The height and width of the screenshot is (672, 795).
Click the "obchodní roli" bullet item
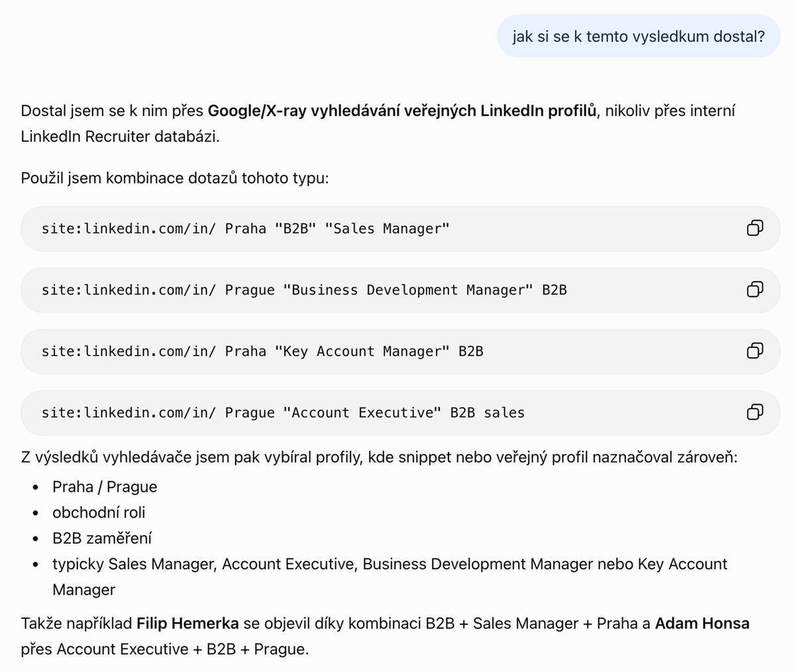[x=99, y=512]
